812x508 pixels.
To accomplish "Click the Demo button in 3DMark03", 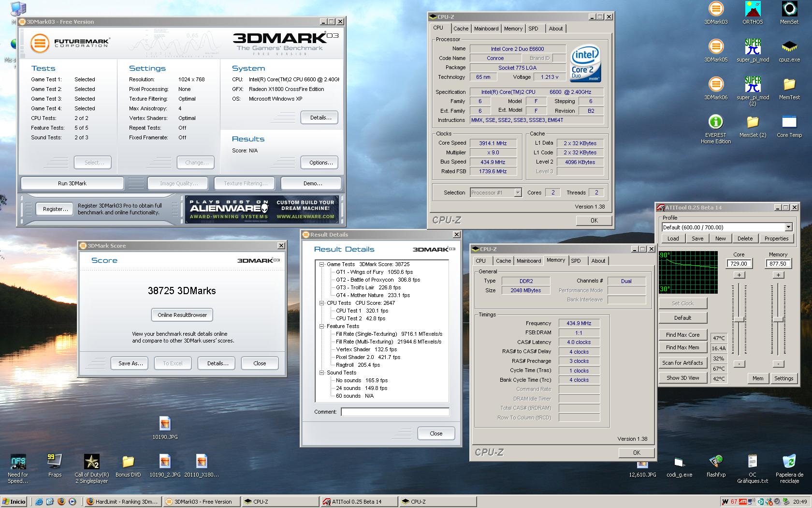I will 312,183.
